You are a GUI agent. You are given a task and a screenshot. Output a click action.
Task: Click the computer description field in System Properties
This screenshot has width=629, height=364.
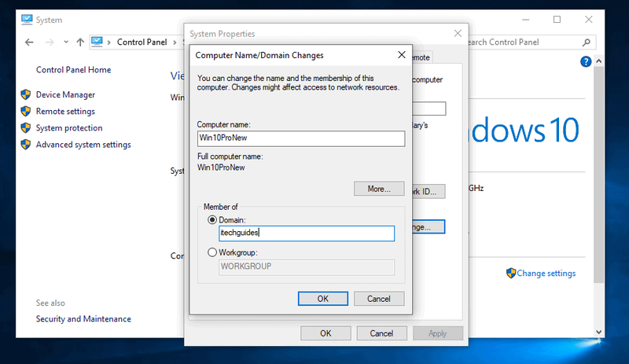429,108
